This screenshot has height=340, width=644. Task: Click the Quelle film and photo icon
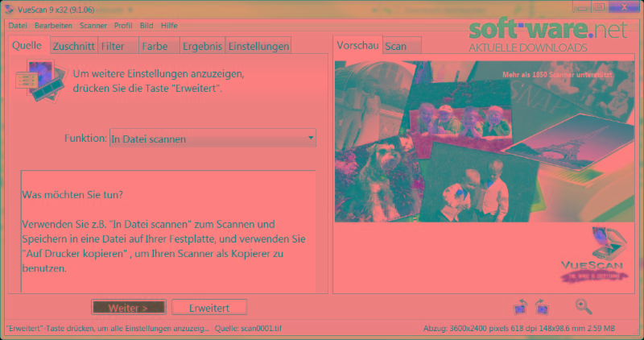(41, 81)
